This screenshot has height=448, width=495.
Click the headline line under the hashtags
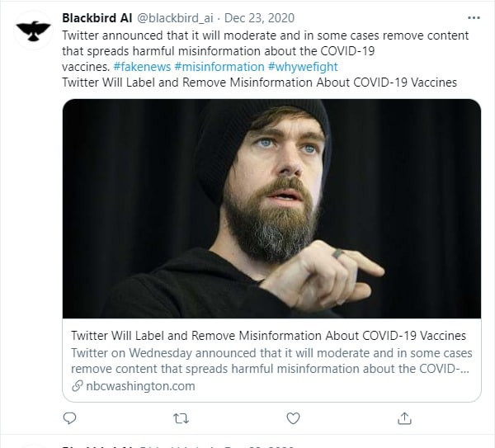coord(259,82)
